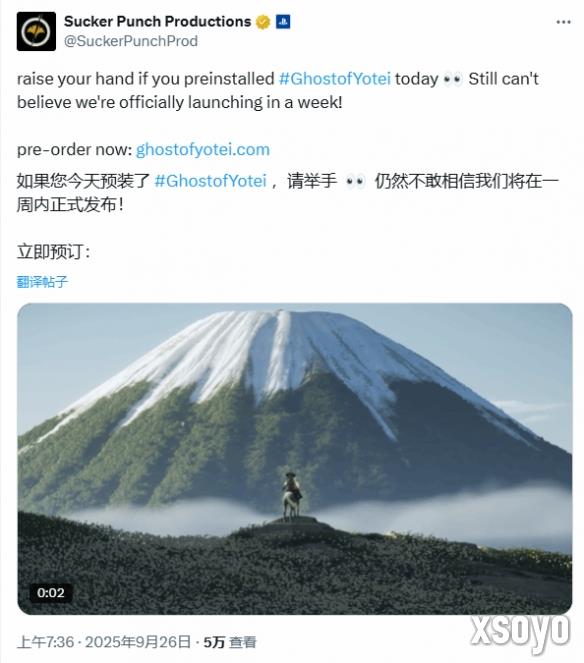The width and height of the screenshot is (584, 663).
Task: Click the rider on horseback in video
Action: 292,495
